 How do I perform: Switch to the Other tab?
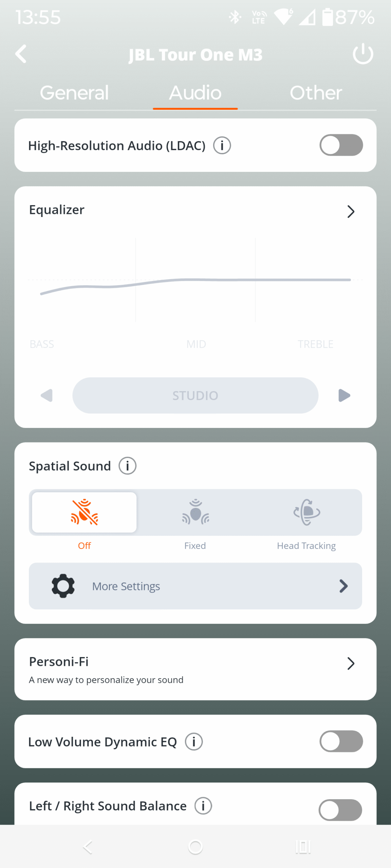pos(316,93)
